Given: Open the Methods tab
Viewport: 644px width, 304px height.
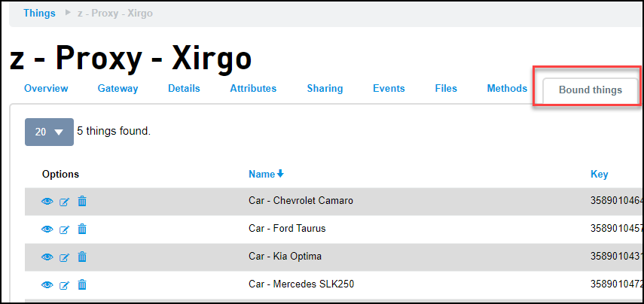Looking at the screenshot, I should (x=507, y=89).
